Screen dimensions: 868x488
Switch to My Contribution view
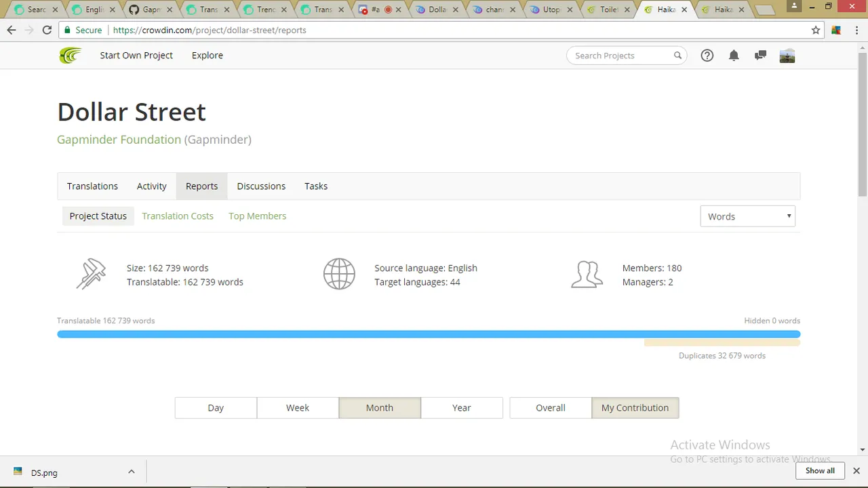[x=635, y=408]
